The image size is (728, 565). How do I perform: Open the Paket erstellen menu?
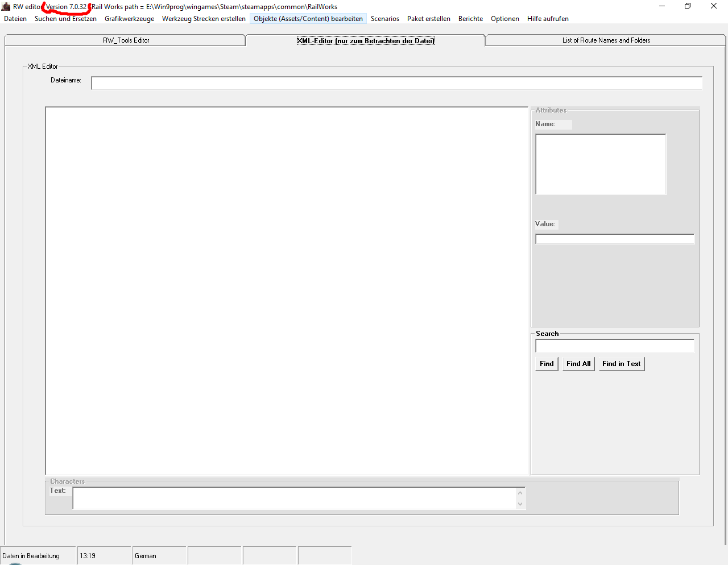[429, 19]
